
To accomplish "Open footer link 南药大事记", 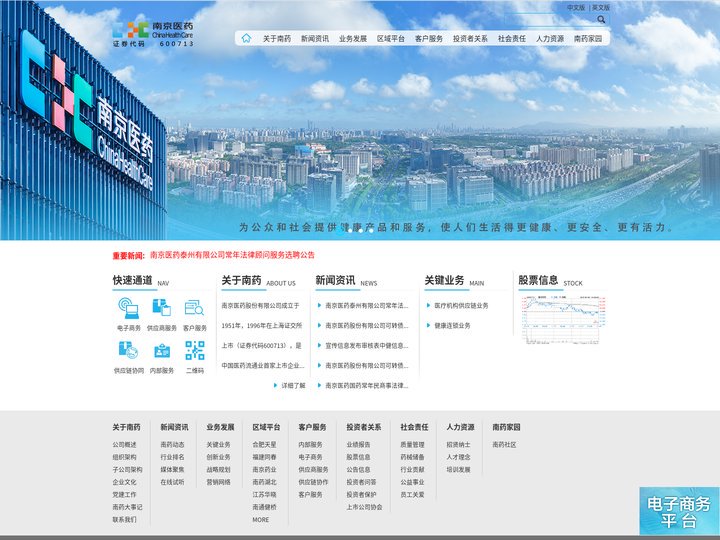I will (128, 507).
